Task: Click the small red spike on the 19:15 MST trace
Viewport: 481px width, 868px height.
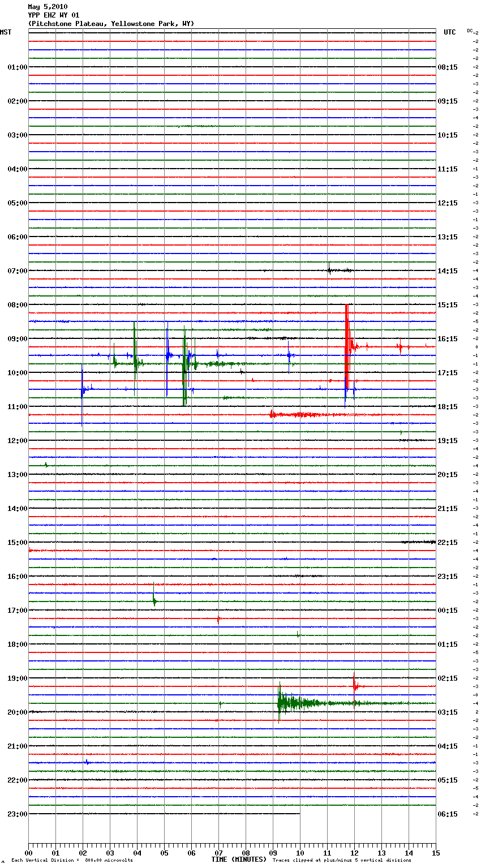Action: 355,685
